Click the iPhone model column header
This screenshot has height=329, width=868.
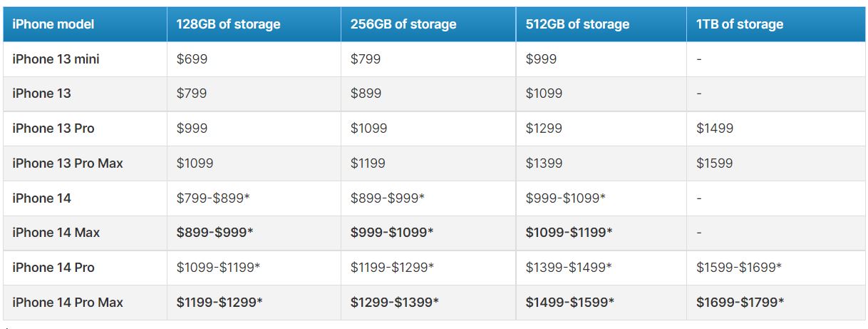click(53, 24)
